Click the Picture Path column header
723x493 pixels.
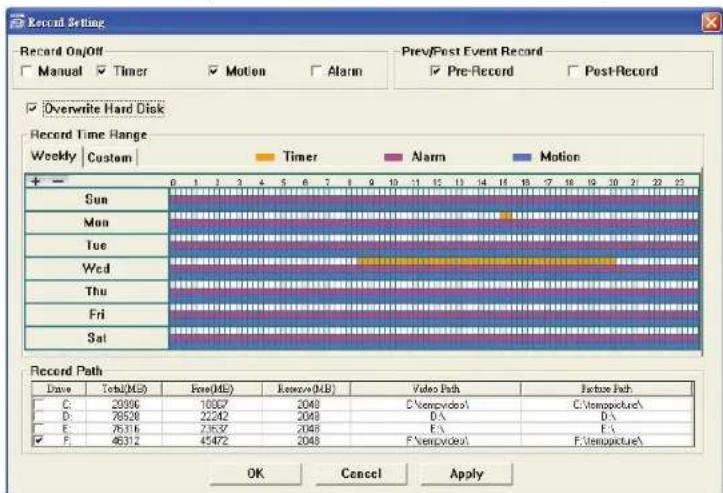pos(606,389)
